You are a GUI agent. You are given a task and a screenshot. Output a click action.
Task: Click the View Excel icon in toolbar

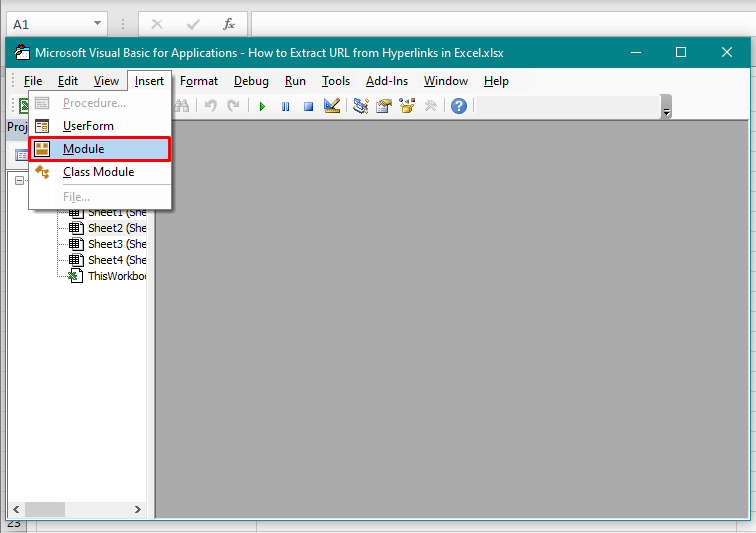pyautogui.click(x=23, y=106)
